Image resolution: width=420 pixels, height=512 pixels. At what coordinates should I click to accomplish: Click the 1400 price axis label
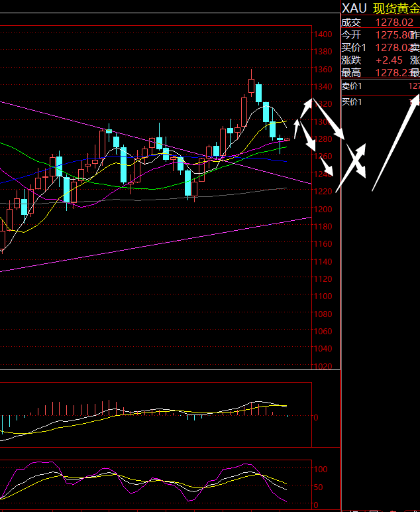pyautogui.click(x=323, y=34)
